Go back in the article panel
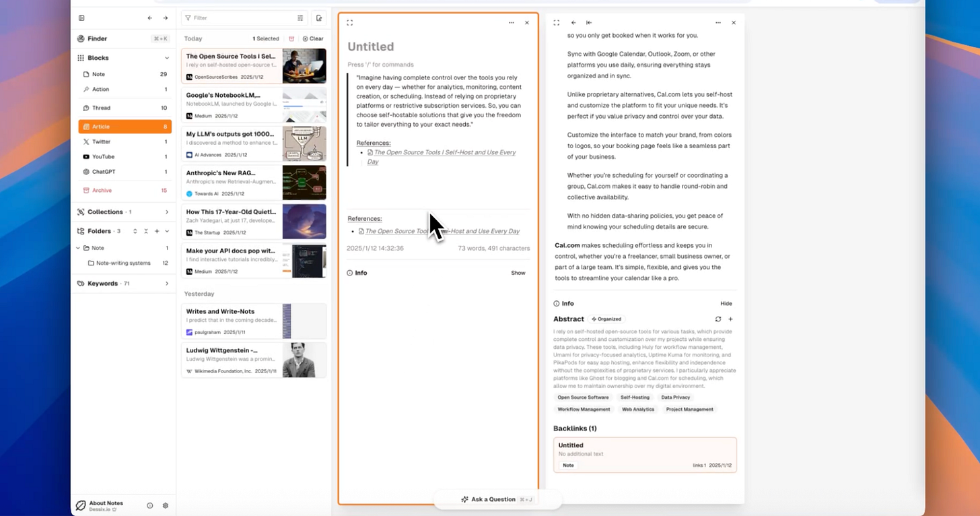The image size is (980, 516). click(x=573, y=23)
